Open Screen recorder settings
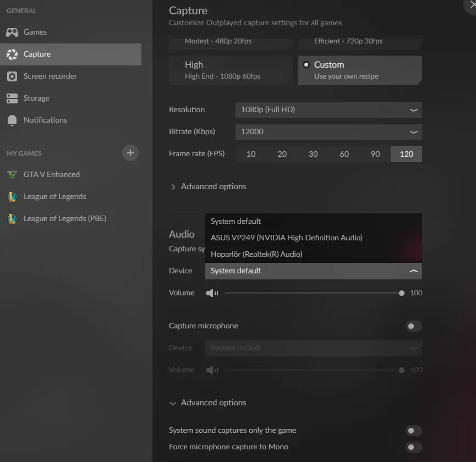This screenshot has width=476, height=462. 71,76
